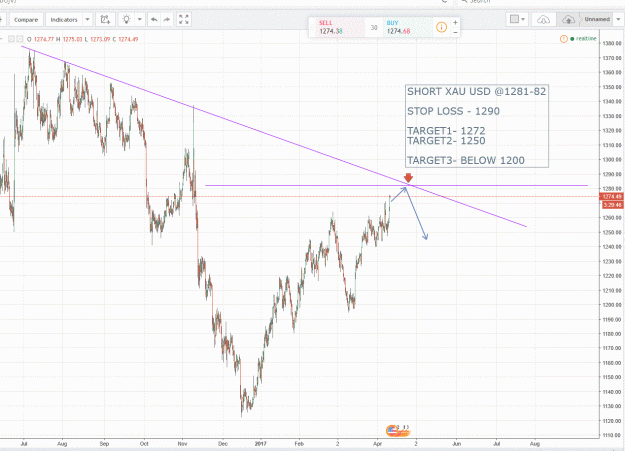The height and width of the screenshot is (451, 625).
Task: Click the high value 1275.03
Action: click(72, 39)
